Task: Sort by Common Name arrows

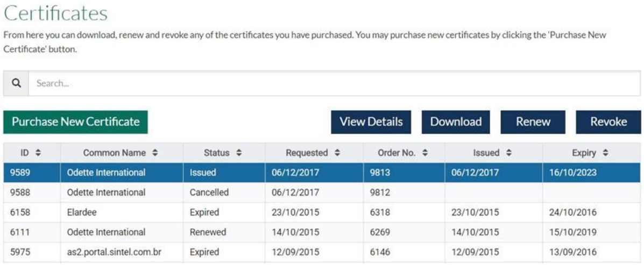Action: [x=155, y=153]
